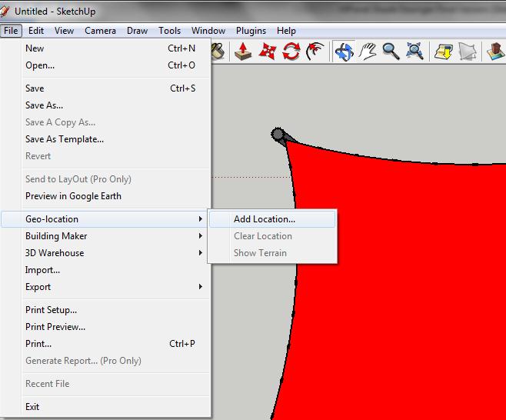
Task: Activate the Pan hand tool
Action: click(x=368, y=52)
